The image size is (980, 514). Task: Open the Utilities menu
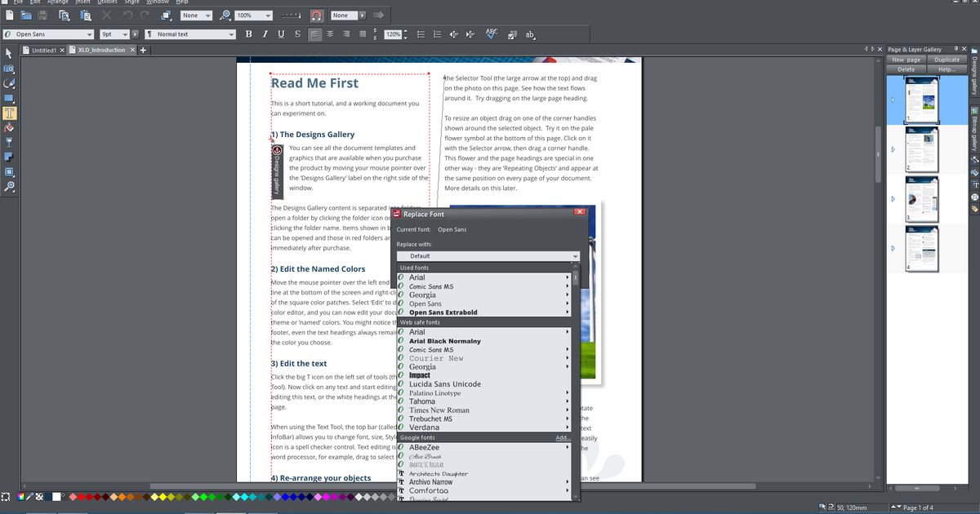point(107,2)
